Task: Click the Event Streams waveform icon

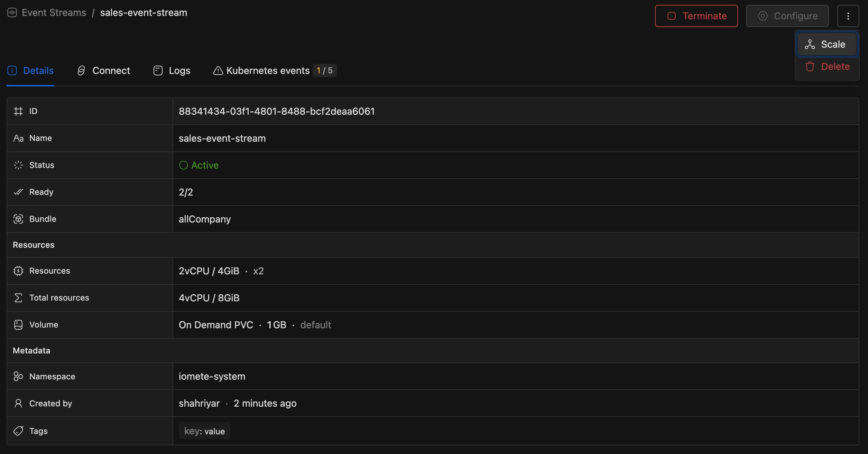Action: pyautogui.click(x=12, y=13)
